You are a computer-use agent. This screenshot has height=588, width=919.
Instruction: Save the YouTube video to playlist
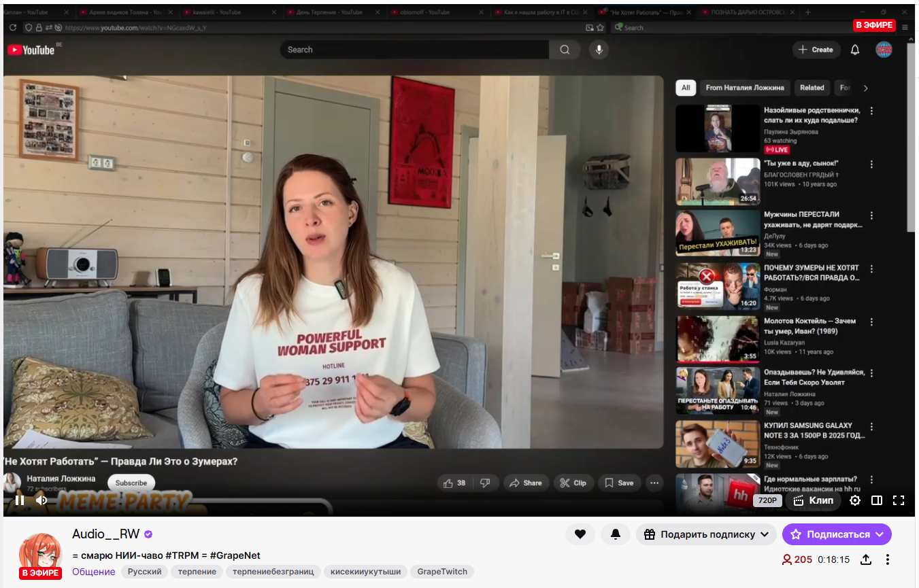coord(619,483)
